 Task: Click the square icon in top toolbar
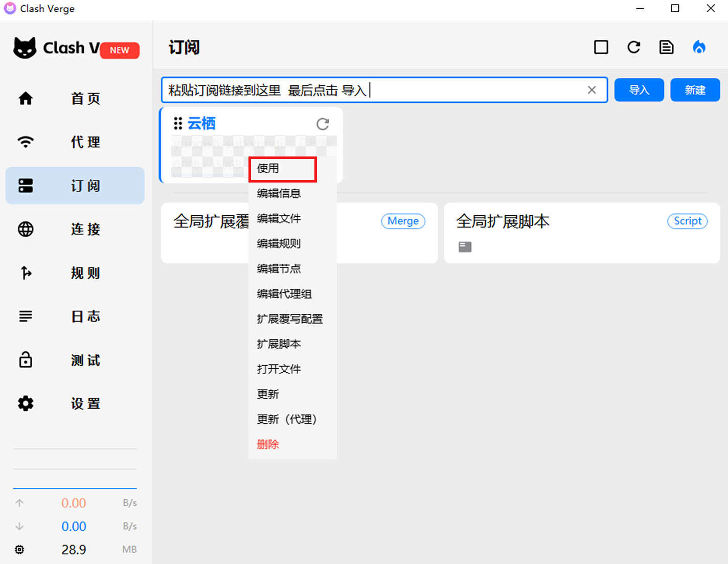(601, 48)
